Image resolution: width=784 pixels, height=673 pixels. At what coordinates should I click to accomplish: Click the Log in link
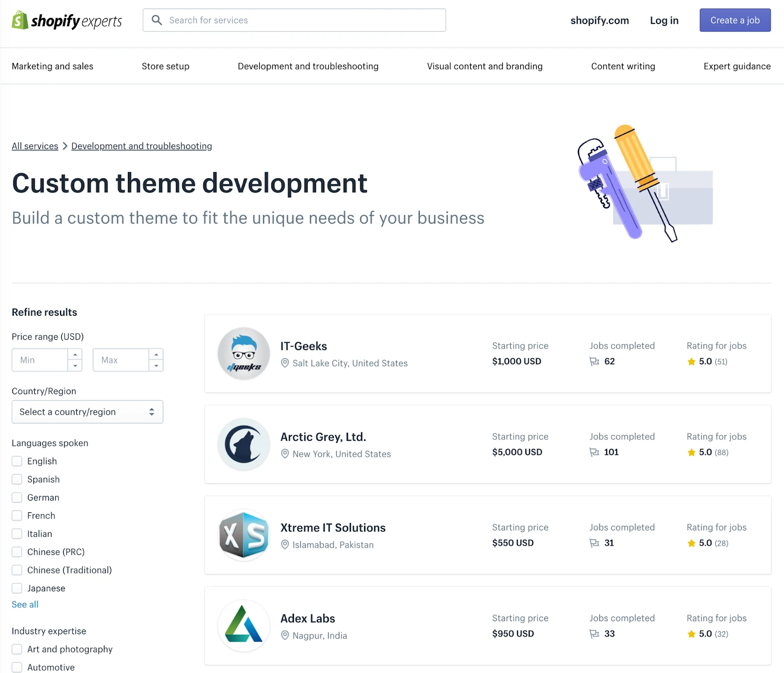pyautogui.click(x=664, y=21)
